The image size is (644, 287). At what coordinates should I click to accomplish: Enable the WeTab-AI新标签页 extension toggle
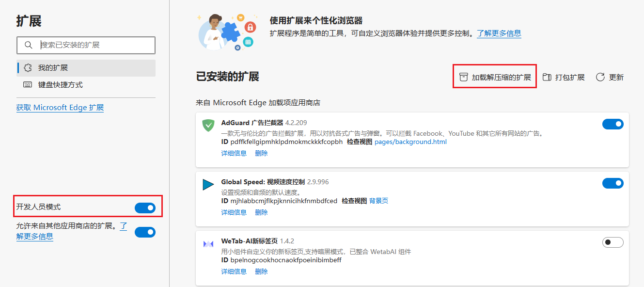[x=613, y=242]
